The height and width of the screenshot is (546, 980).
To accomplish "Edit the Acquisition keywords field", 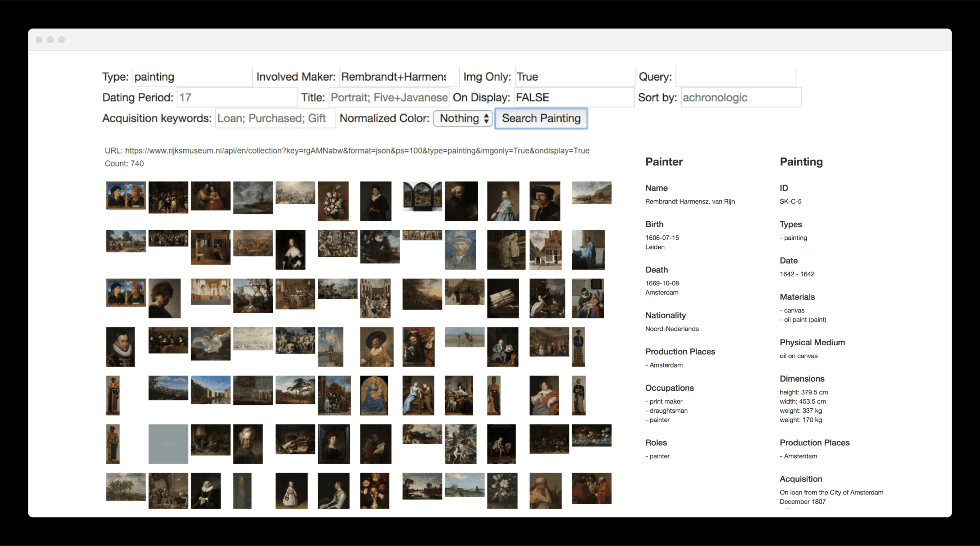I will click(x=275, y=118).
